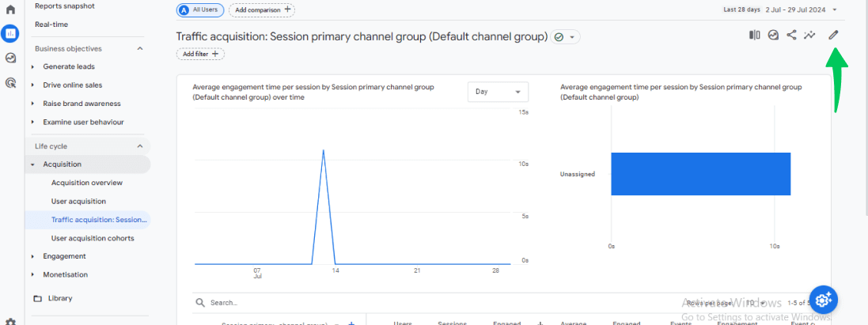Click the Unassigned blue bar in chart

pyautogui.click(x=701, y=174)
